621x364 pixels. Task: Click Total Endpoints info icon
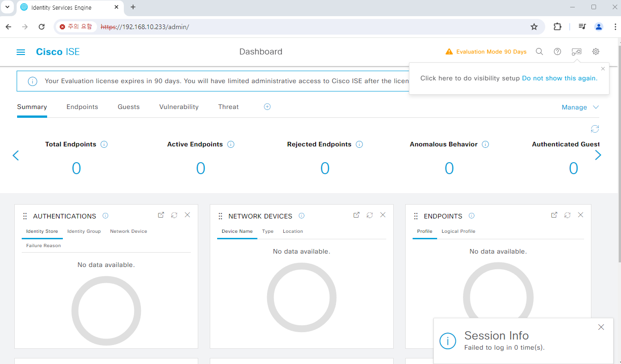click(104, 144)
